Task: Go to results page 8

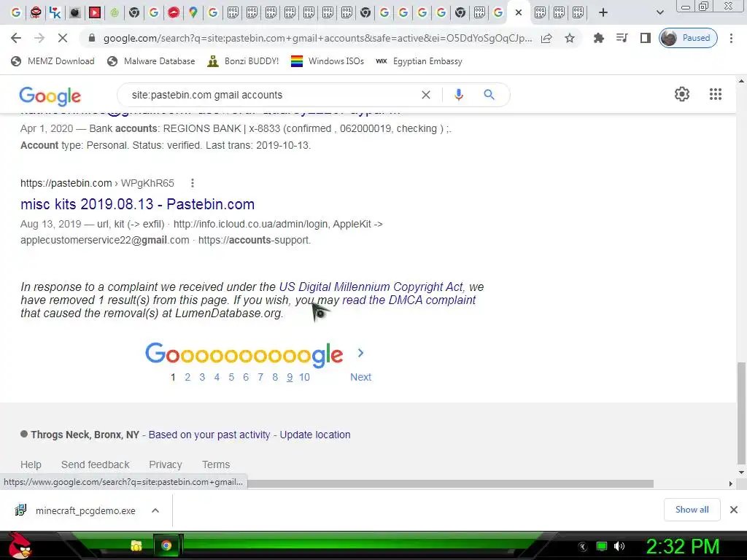Action: coord(275,377)
